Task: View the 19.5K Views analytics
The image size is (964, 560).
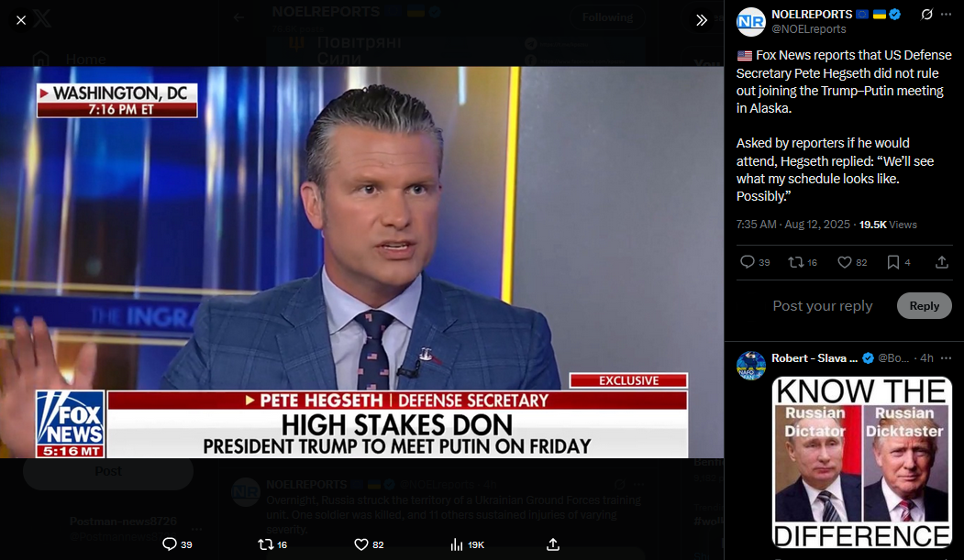Action: [x=888, y=225]
